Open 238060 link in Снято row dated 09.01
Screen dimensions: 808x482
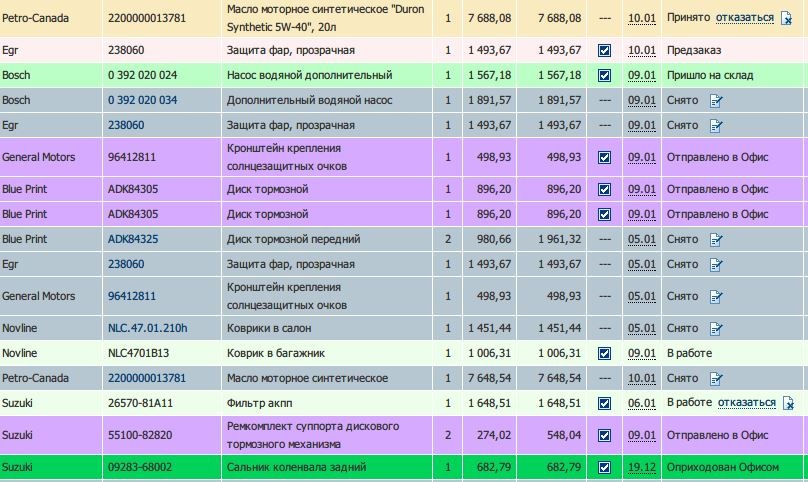click(x=126, y=125)
